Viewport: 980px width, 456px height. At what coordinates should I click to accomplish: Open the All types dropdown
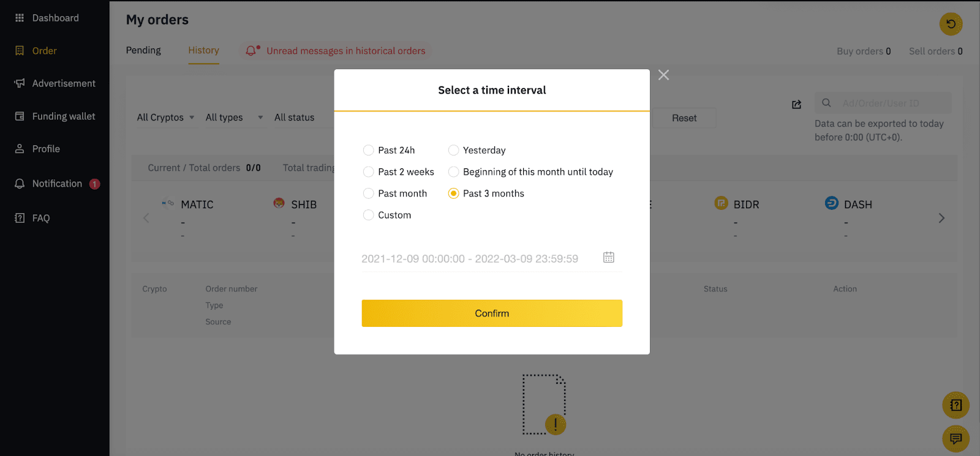coord(234,118)
